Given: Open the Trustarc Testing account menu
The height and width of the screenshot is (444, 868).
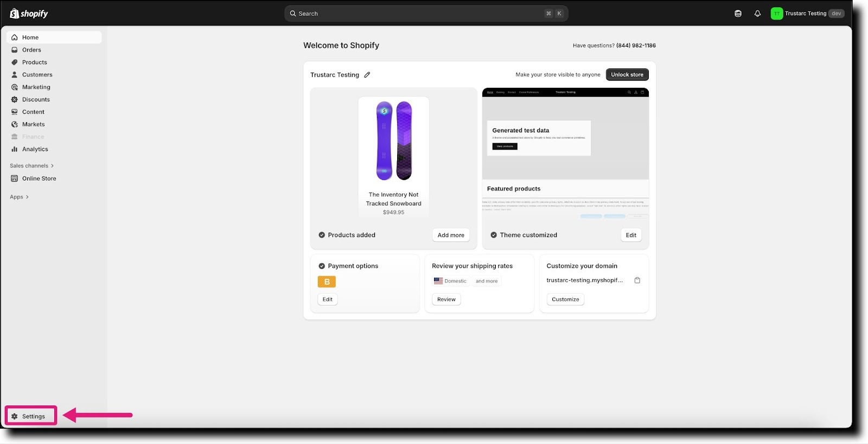Looking at the screenshot, I should click(x=807, y=14).
